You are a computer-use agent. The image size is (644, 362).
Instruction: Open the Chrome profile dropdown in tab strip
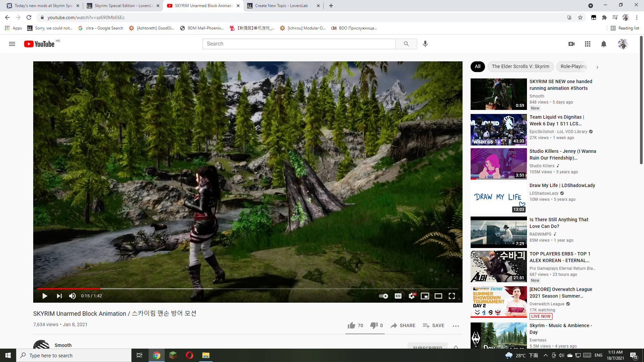[591, 6]
